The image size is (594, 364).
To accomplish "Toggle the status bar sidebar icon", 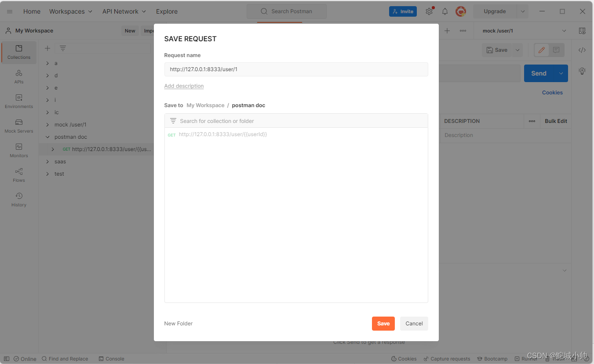I will 6,359.
